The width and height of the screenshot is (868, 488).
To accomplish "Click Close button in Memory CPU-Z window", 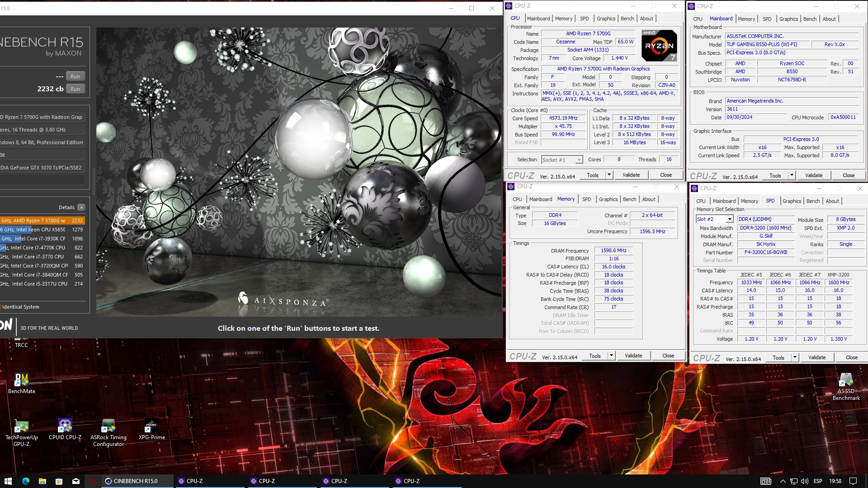I will pyautogui.click(x=668, y=356).
